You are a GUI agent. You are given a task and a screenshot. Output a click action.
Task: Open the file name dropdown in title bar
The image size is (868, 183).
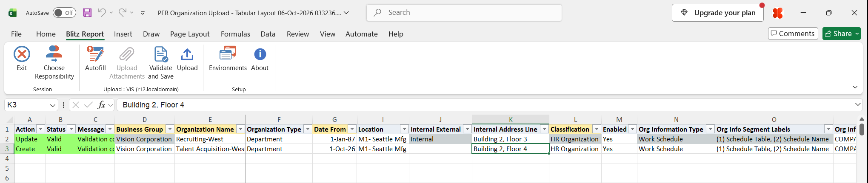coord(347,13)
